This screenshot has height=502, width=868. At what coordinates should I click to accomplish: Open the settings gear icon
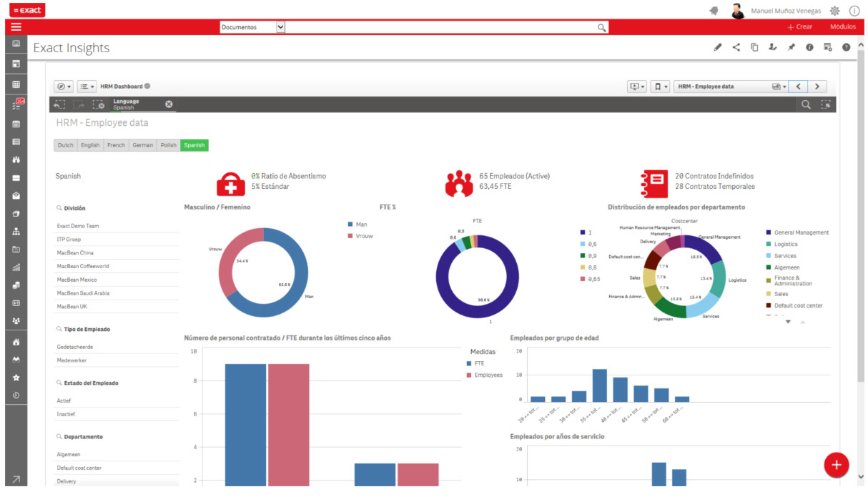834,11
